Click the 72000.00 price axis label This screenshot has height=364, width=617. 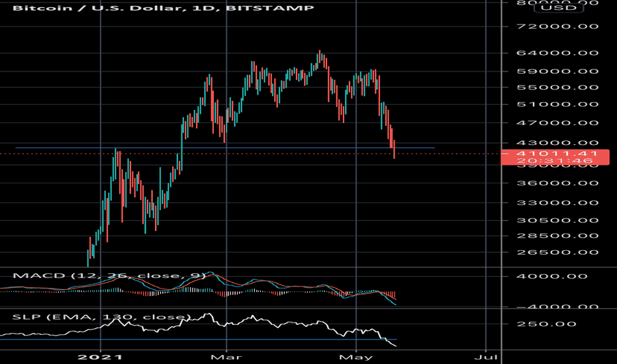point(557,26)
